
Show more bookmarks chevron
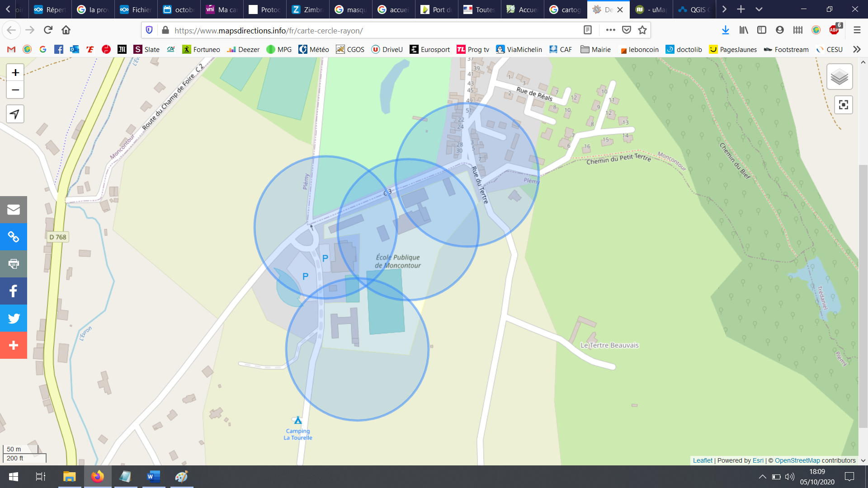(857, 49)
